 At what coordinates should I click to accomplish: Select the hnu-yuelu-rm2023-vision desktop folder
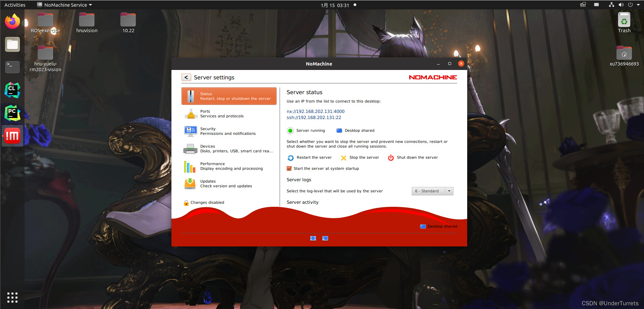coord(45,59)
